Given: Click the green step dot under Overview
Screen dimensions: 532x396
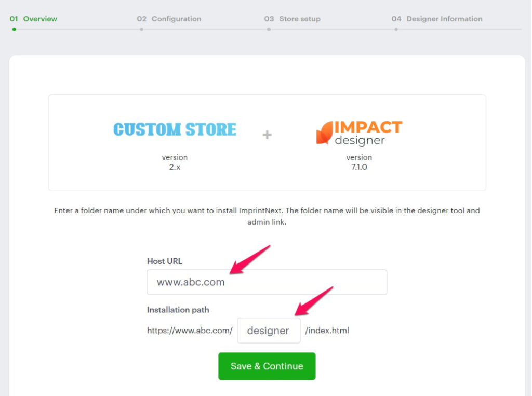Looking at the screenshot, I should 14,29.
